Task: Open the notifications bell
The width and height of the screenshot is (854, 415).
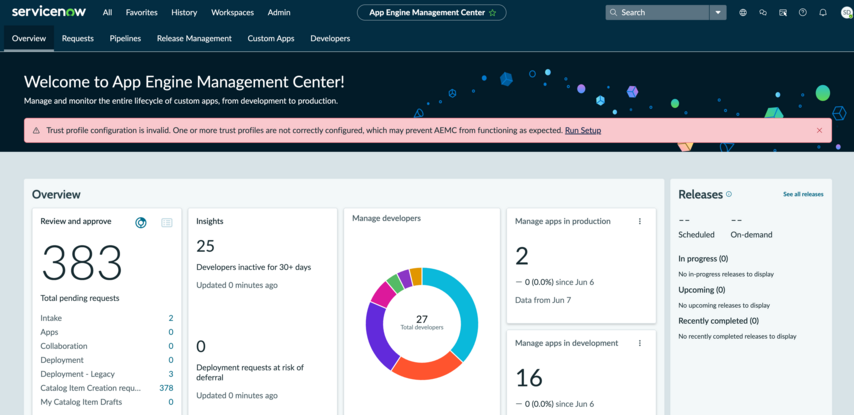Action: [823, 13]
